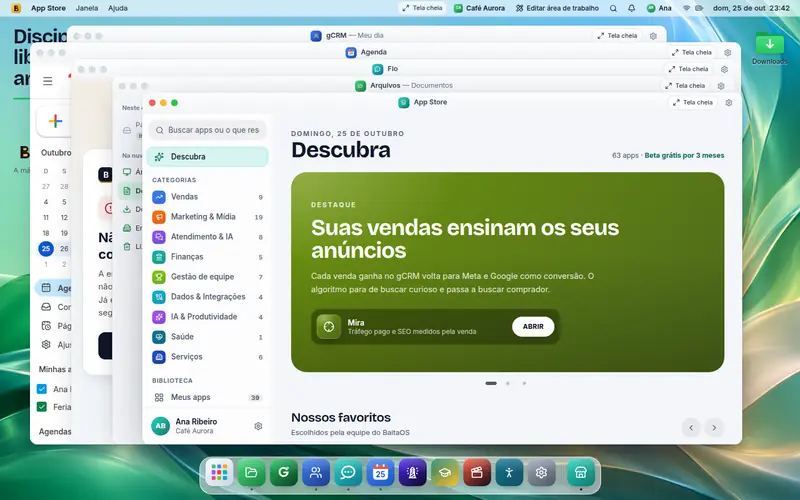Image resolution: width=800 pixels, height=500 pixels.
Task: Click Tela cheia in the gCRM window
Action: coord(617,36)
